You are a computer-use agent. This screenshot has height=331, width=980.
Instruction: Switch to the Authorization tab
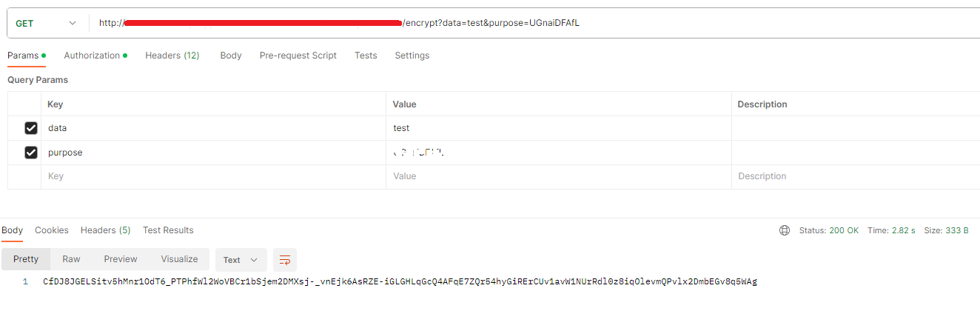pos(93,56)
